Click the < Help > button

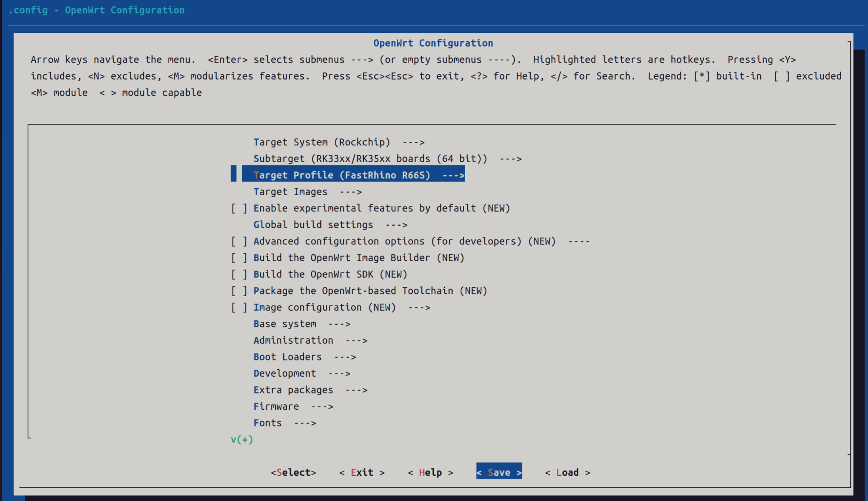pos(430,472)
